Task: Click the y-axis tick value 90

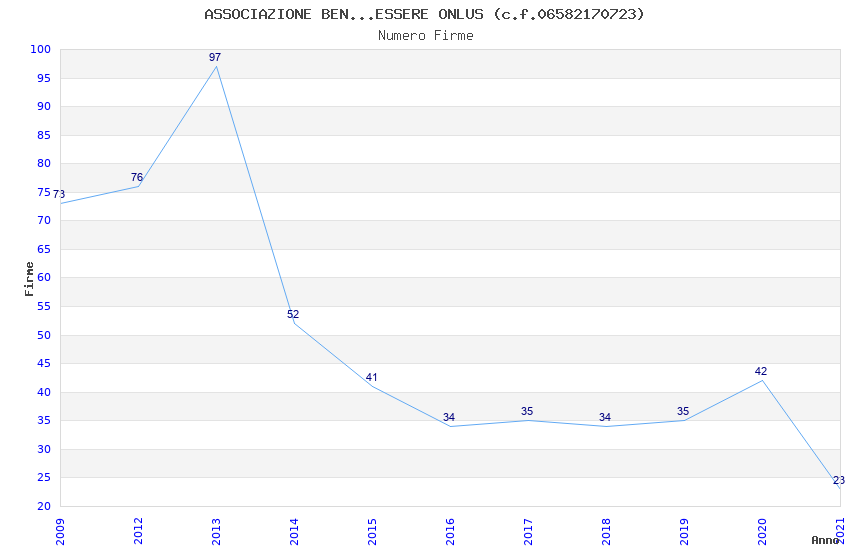Action: (44, 106)
